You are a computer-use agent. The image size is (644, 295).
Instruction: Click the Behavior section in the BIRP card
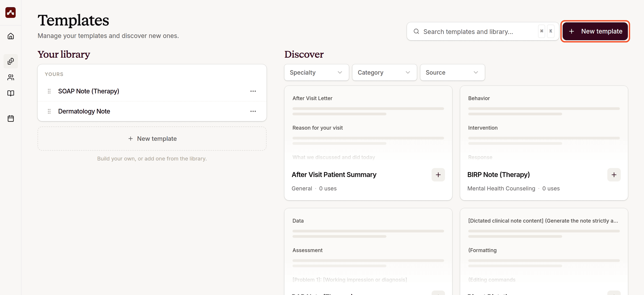coord(479,98)
